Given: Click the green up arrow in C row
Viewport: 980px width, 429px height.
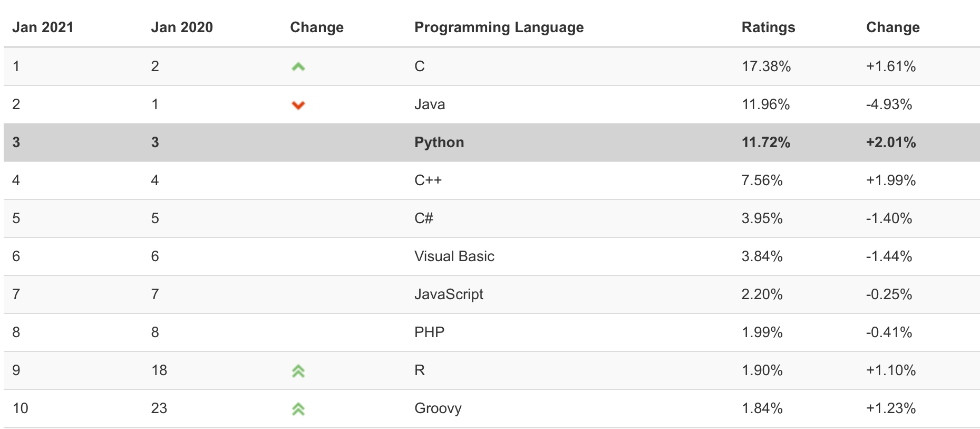Looking at the screenshot, I should [298, 67].
